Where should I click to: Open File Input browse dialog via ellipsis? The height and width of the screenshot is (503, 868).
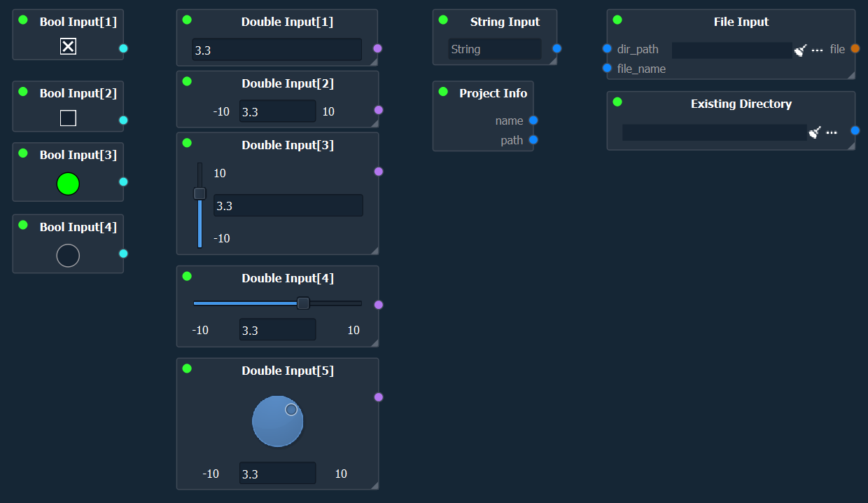click(x=817, y=50)
